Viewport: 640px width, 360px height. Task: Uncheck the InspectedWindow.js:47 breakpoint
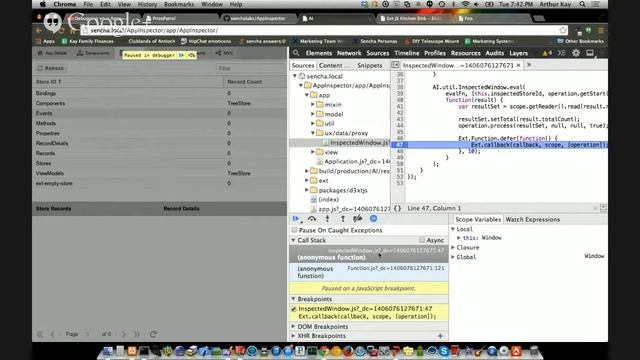click(x=294, y=309)
